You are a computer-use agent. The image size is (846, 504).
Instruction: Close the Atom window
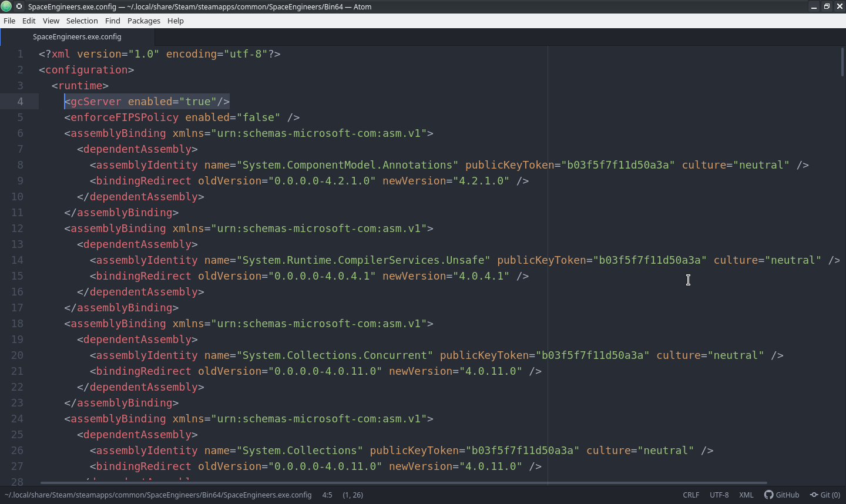[840, 6]
